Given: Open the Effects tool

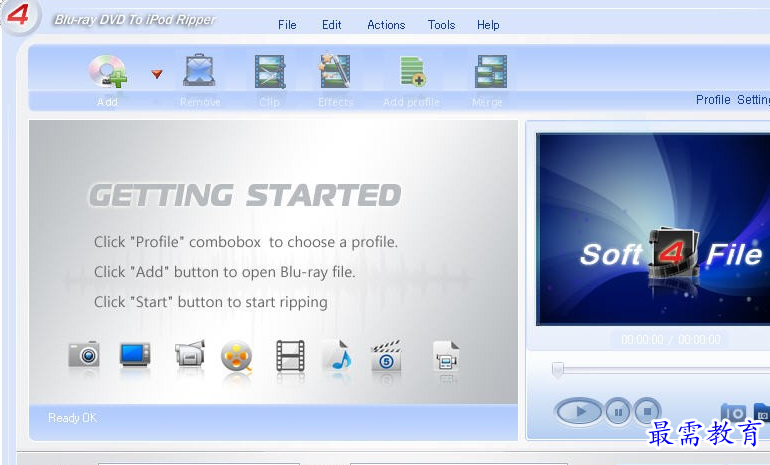Looking at the screenshot, I should [335, 71].
